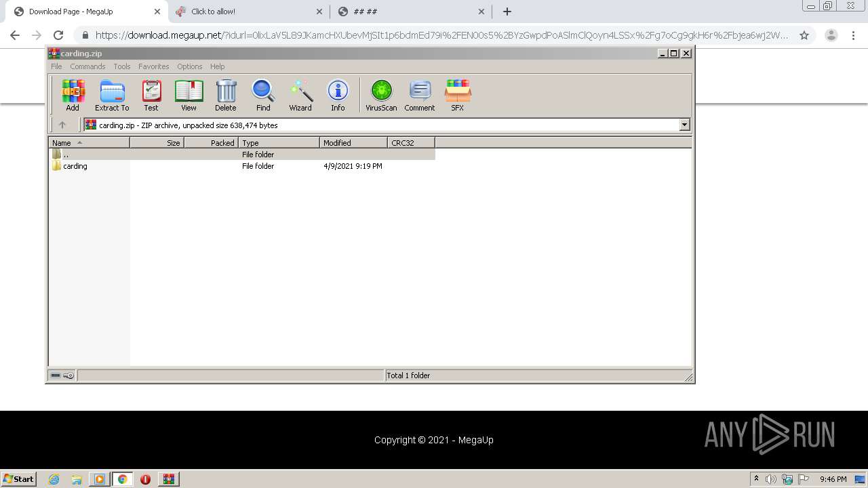Open the File menu

(x=56, y=66)
